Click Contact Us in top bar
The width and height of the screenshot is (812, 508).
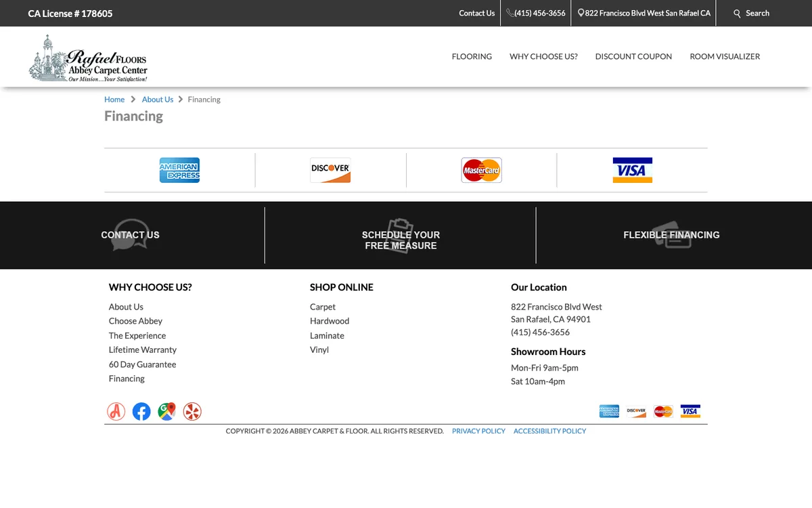tap(476, 13)
